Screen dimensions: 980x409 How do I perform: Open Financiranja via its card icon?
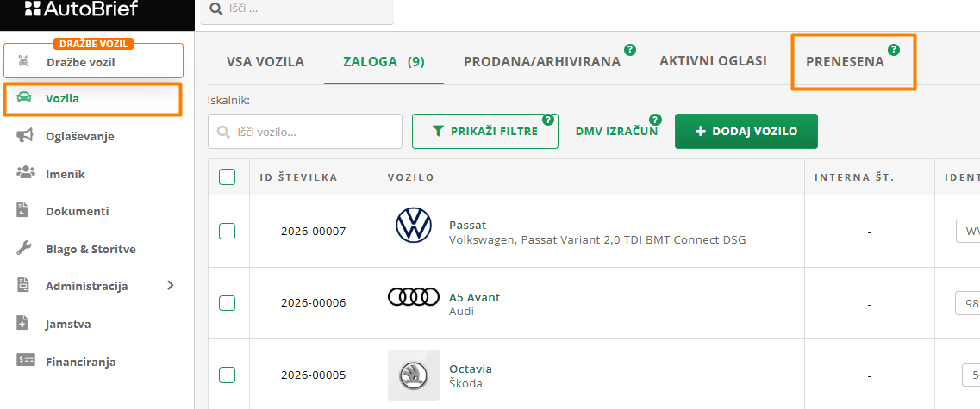(25, 362)
